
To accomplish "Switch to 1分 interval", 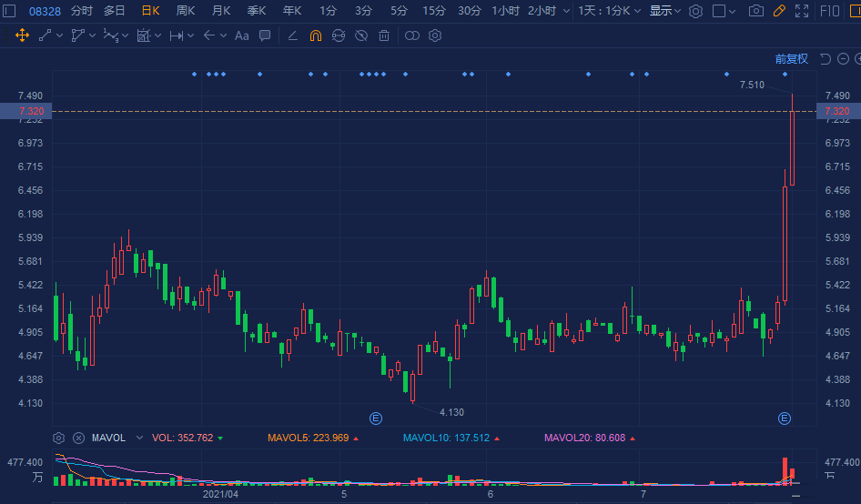I will point(328,11).
